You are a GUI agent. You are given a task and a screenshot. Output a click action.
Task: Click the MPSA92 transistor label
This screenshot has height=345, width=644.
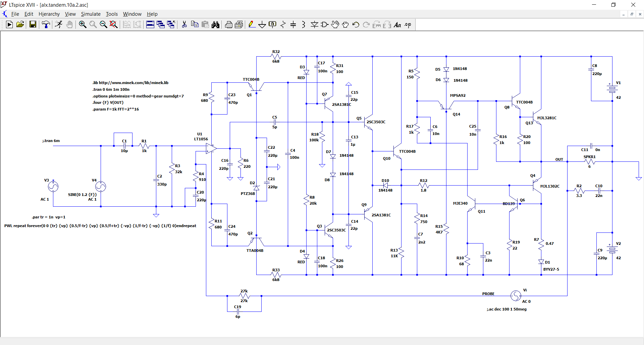pyautogui.click(x=458, y=95)
